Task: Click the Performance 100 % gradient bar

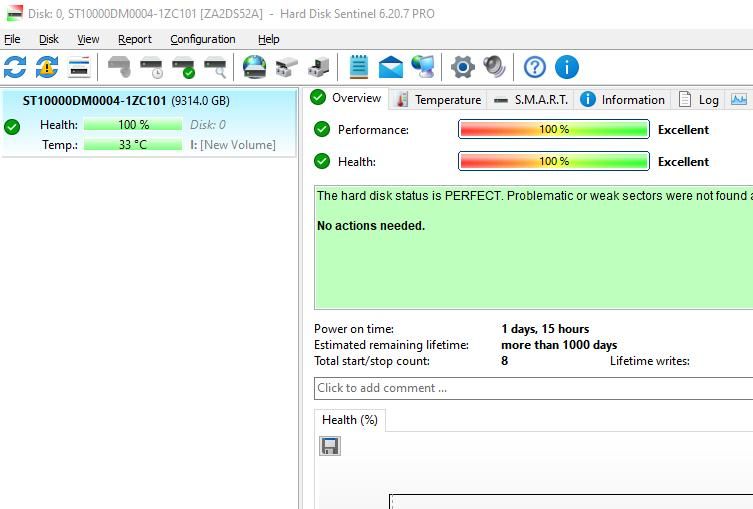Action: [x=554, y=129]
